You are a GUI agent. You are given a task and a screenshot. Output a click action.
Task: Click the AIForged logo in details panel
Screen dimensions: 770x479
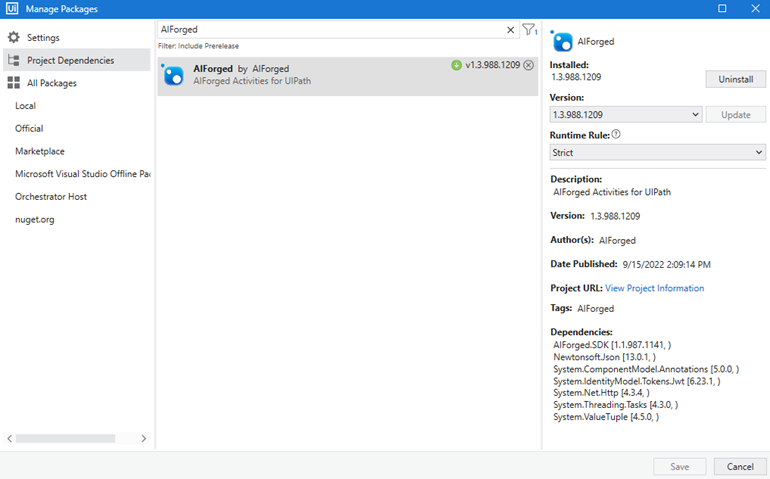[x=562, y=41]
